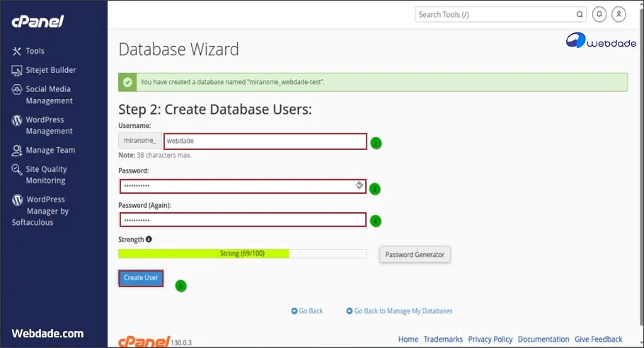Focus the Username input field
The width and height of the screenshot is (644, 348).
coord(265,141)
